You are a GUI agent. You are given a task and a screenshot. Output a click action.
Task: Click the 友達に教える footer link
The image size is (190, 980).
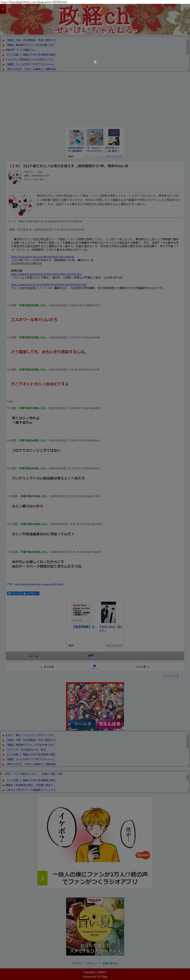click(x=110, y=964)
